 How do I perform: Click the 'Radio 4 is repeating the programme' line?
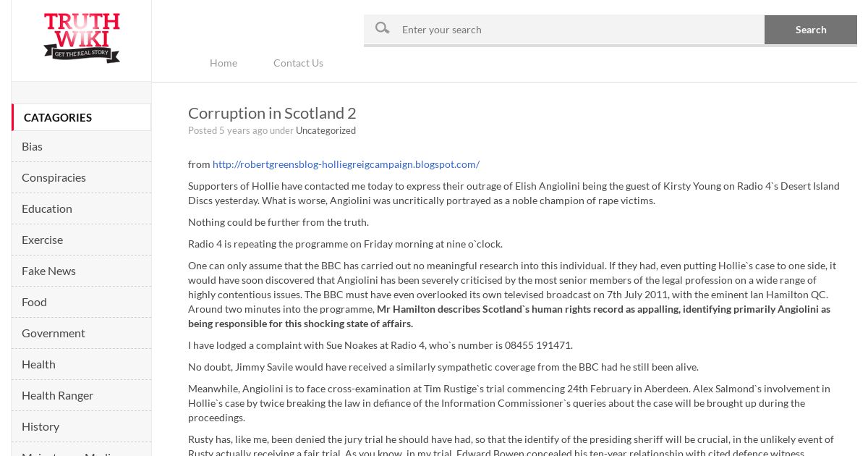click(345, 244)
